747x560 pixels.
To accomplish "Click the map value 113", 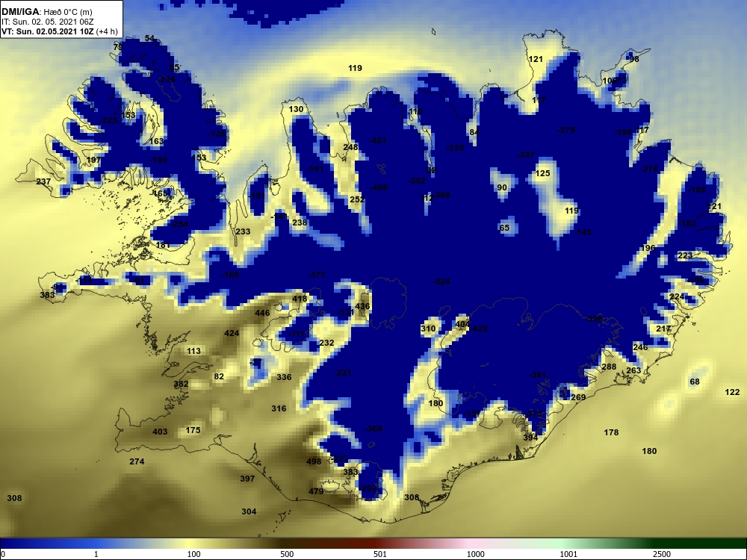I will click(x=193, y=351).
